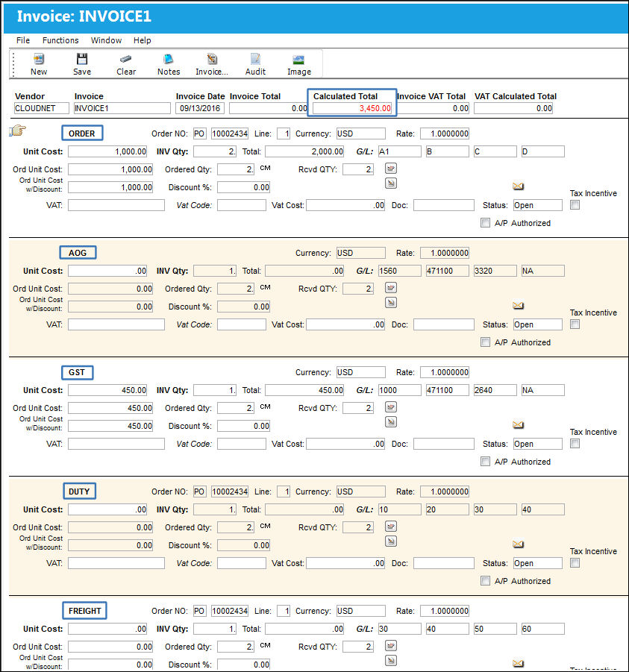Click the upper icon beside GST Rcvd QTY
The image size is (629, 672).
click(x=390, y=407)
